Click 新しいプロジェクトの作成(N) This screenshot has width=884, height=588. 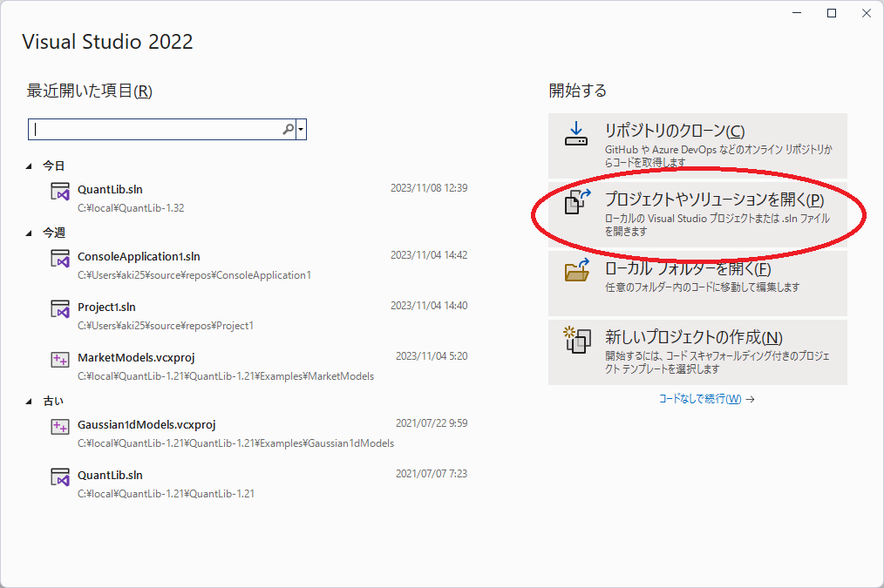point(697,352)
